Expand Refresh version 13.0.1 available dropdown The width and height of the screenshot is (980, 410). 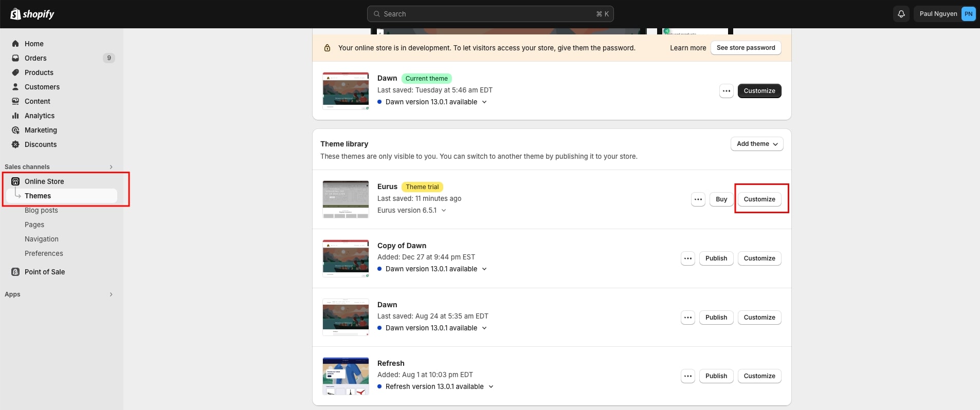click(491, 386)
